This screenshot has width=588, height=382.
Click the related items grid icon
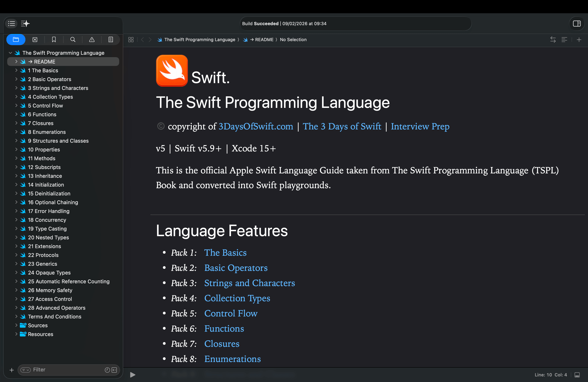tap(131, 40)
